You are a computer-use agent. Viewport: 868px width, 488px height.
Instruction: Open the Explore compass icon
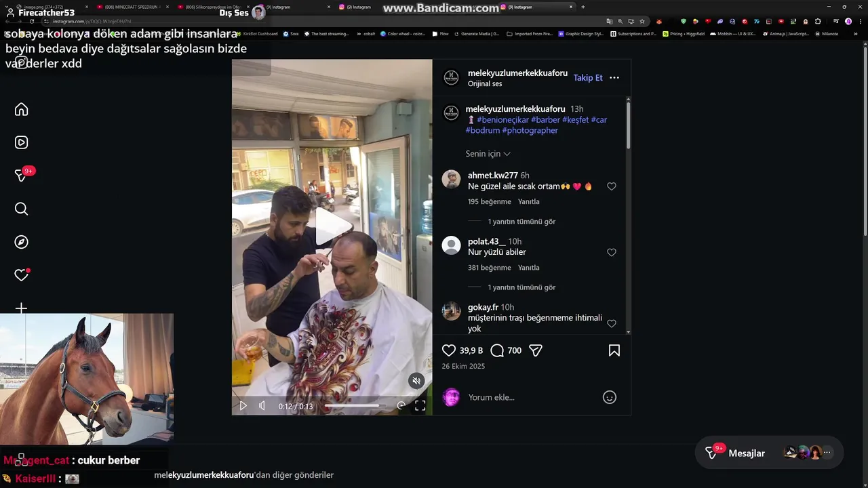21,242
